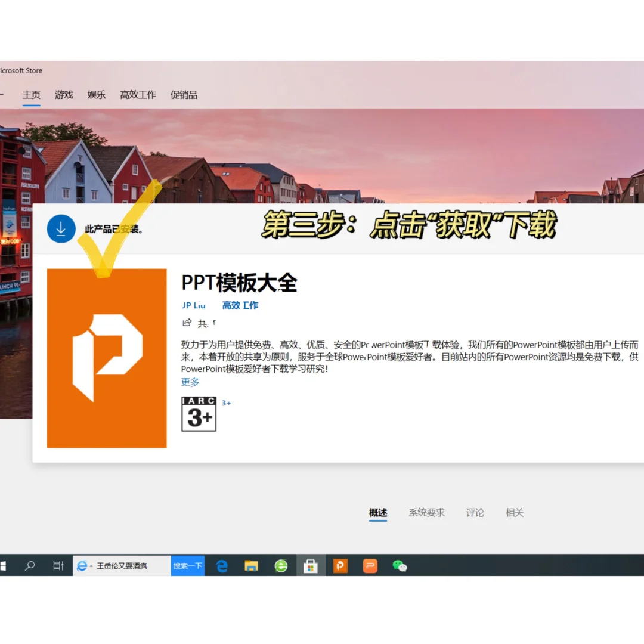644x644 pixels.
Task: Open the Microsoft Store from the taskbar
Action: [311, 565]
